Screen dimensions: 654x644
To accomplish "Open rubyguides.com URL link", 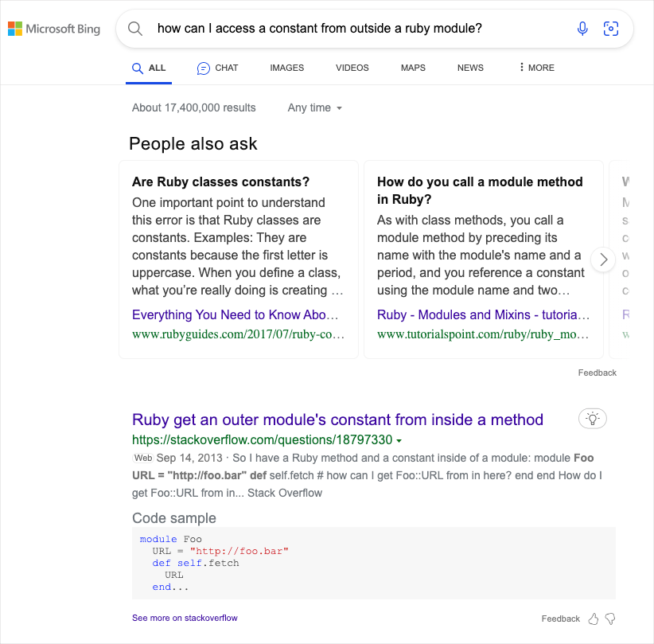I will [238, 334].
